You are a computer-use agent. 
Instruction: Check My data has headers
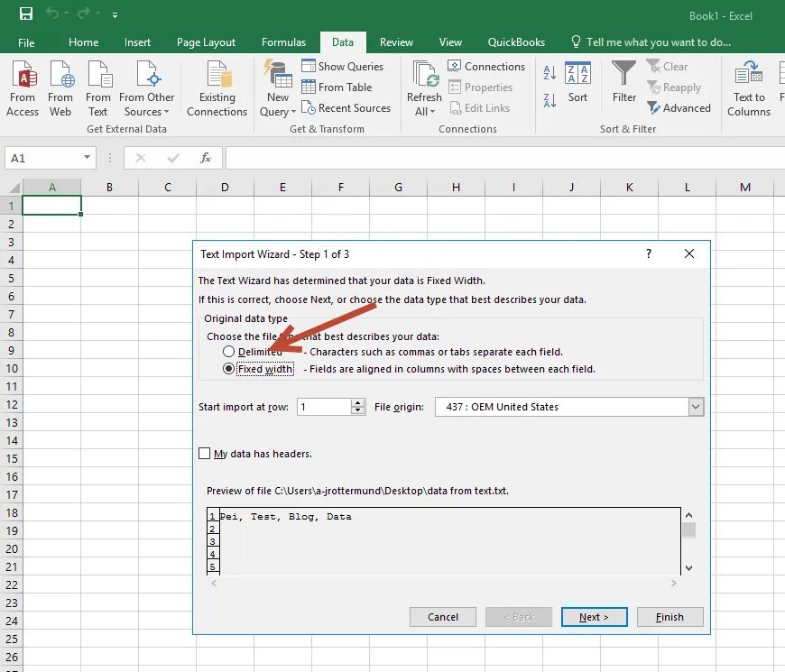204,454
